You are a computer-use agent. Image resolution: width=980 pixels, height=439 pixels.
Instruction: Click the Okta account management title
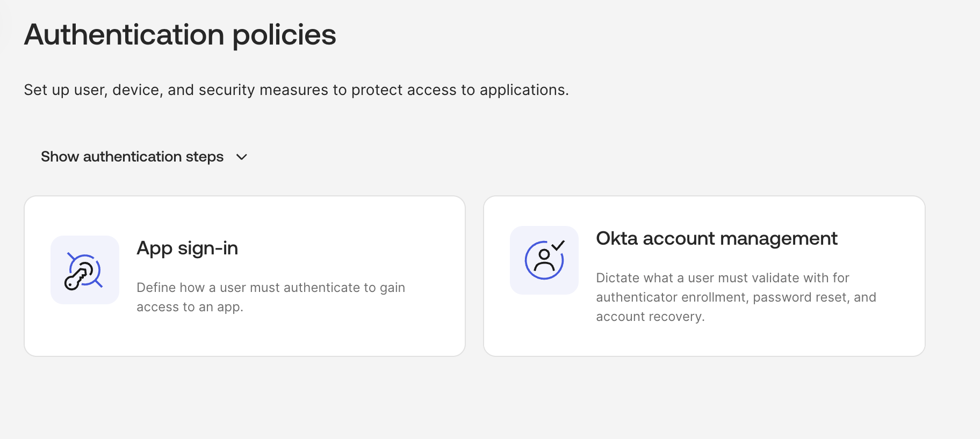pos(717,238)
